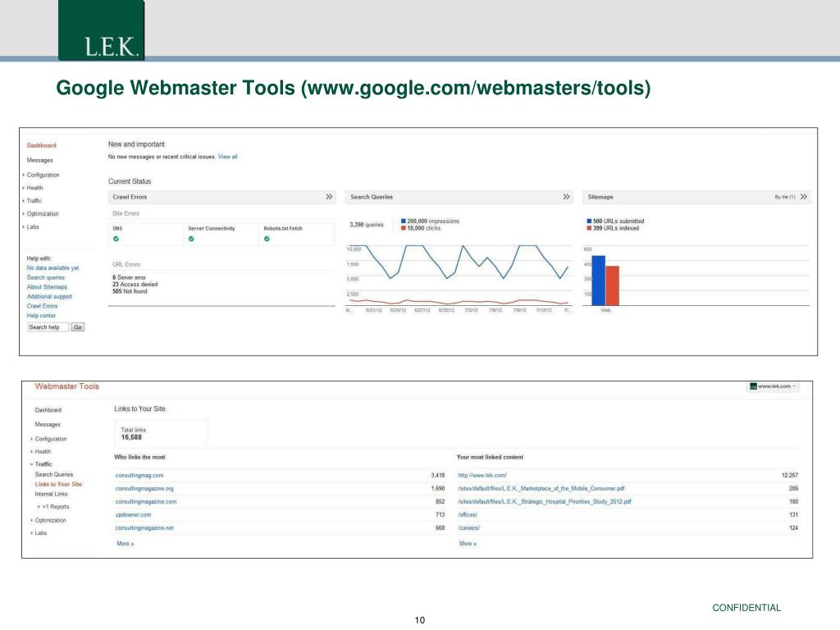This screenshot has width=840, height=630.
Task: Expand Optimization in lower sidebar
Action: (48, 521)
